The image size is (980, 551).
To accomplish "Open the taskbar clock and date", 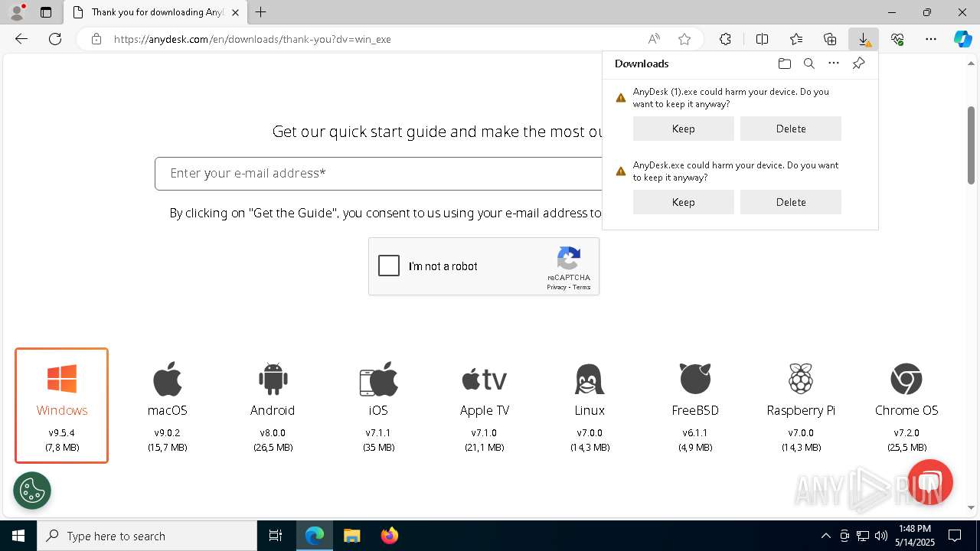I will point(915,536).
